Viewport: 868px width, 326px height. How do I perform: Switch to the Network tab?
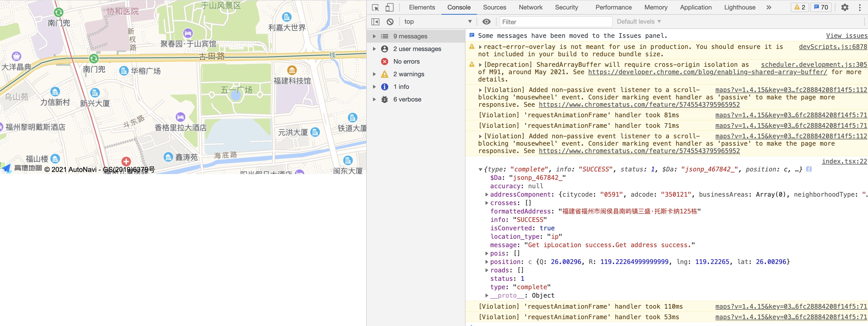pyautogui.click(x=530, y=7)
